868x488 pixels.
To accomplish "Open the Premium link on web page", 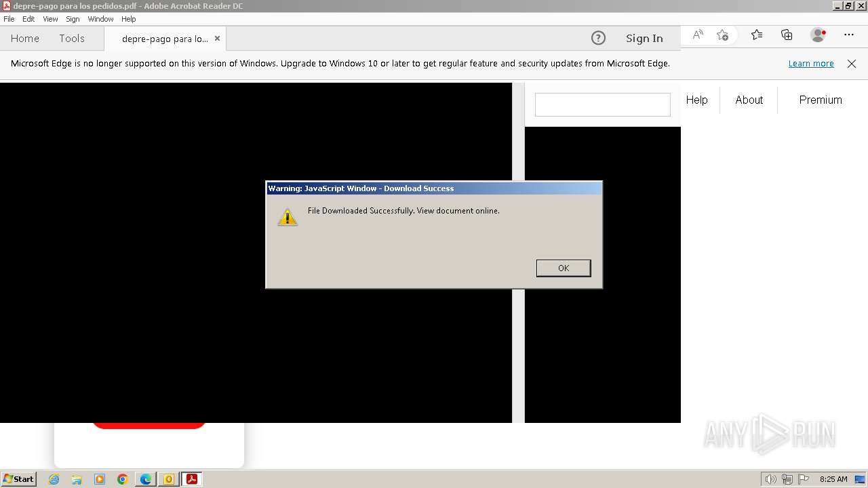I will 821,100.
